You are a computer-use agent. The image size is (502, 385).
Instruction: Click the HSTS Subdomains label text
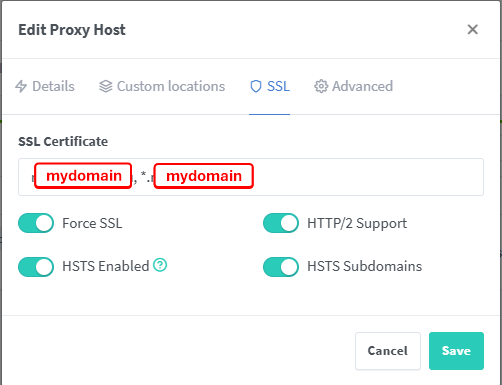click(x=365, y=266)
